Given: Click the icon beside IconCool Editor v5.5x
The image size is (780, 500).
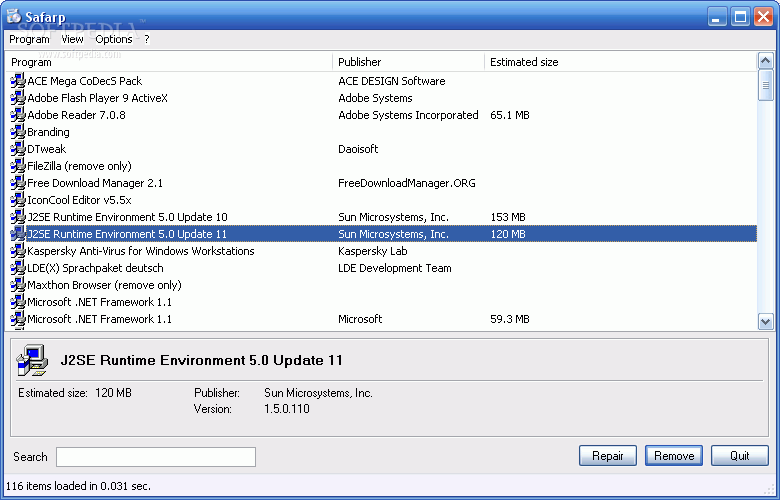Looking at the screenshot, I should click(18, 200).
